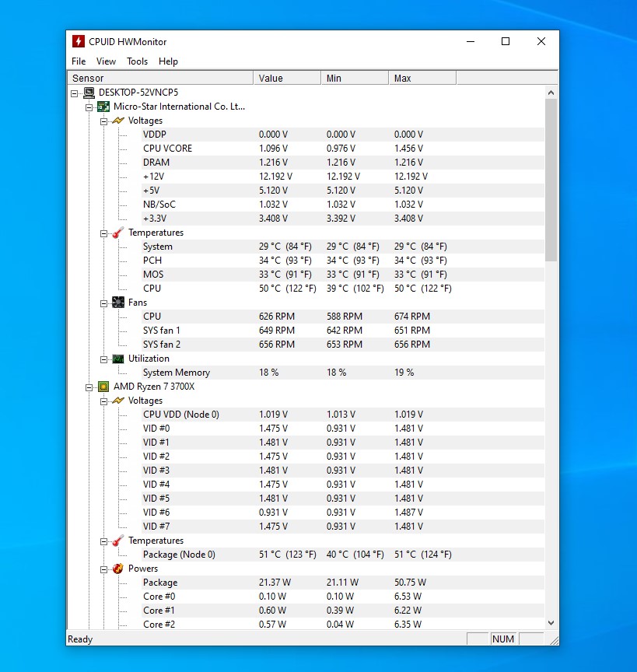Click the scrollbar down arrow
Image resolution: width=637 pixels, height=672 pixels.
point(551,623)
